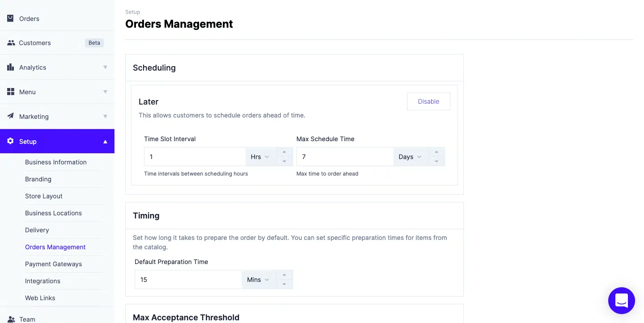Increase Time Slot Interval with up arrow

tap(284, 152)
